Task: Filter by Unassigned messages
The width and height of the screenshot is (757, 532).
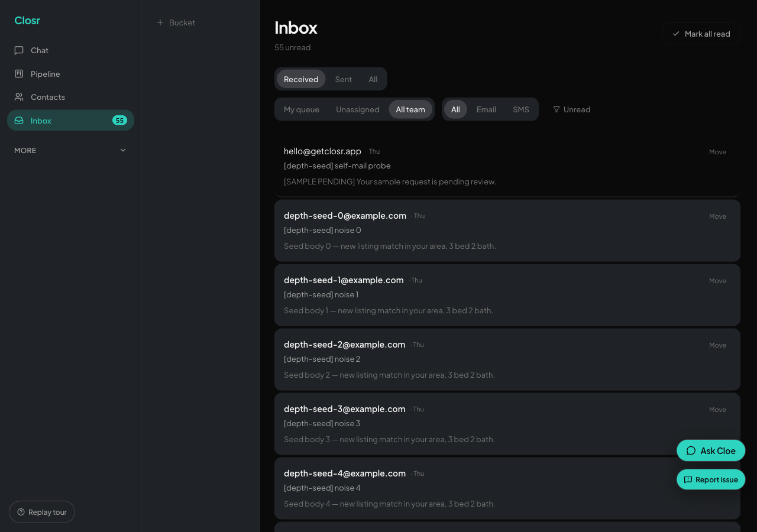Action: pyautogui.click(x=358, y=109)
